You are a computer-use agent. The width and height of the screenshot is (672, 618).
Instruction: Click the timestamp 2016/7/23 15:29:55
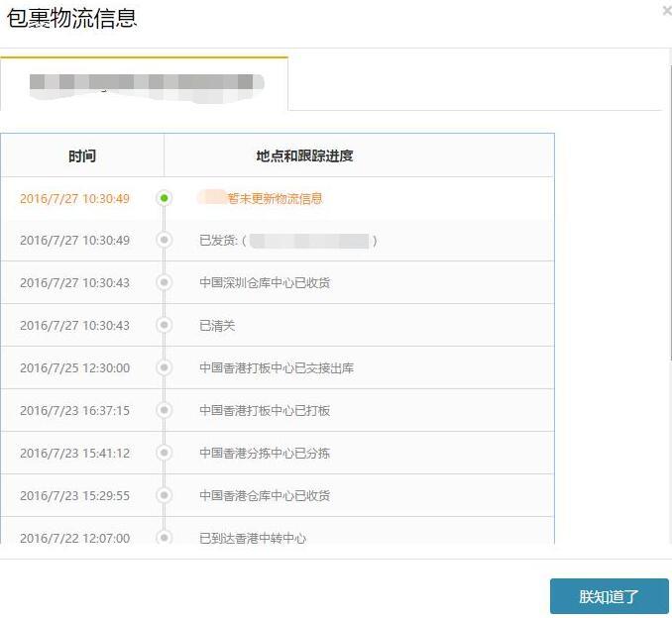pos(74,495)
